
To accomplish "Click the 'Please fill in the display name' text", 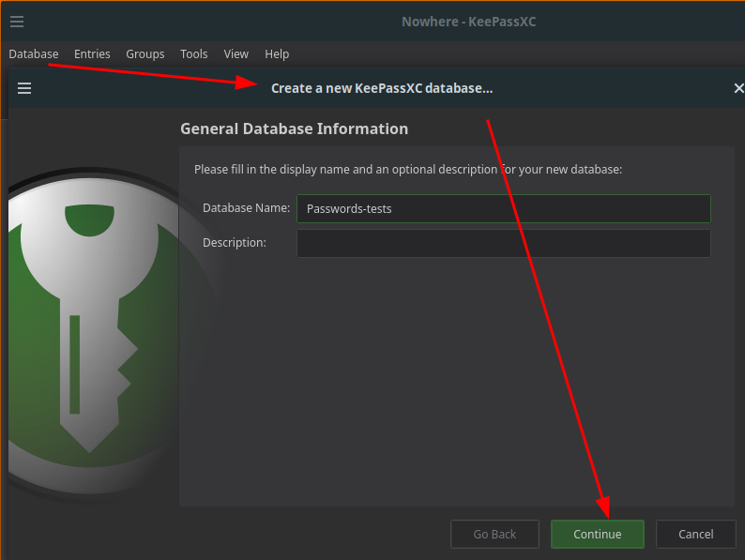I will click(408, 170).
